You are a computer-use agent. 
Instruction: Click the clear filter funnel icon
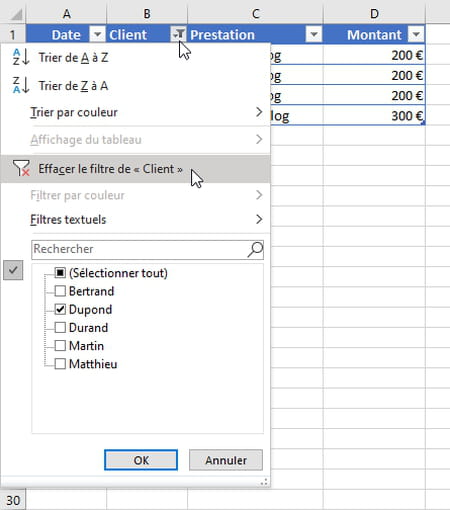click(21, 168)
